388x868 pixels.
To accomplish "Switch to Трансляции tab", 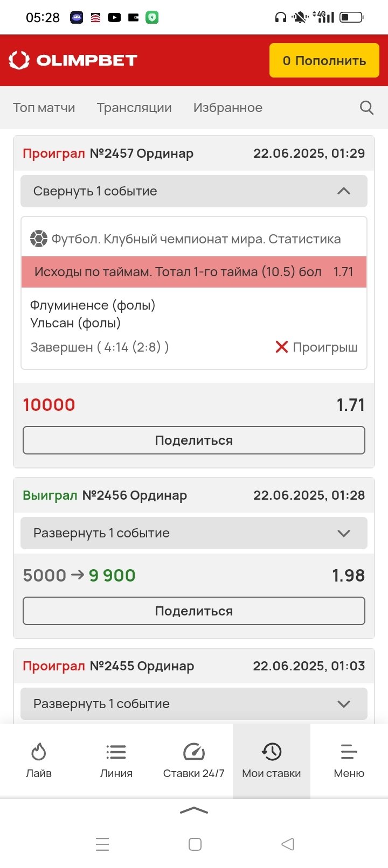I will point(134,108).
